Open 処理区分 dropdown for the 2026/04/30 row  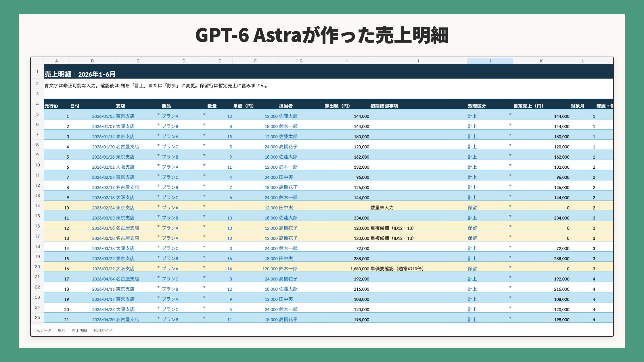(x=510, y=318)
